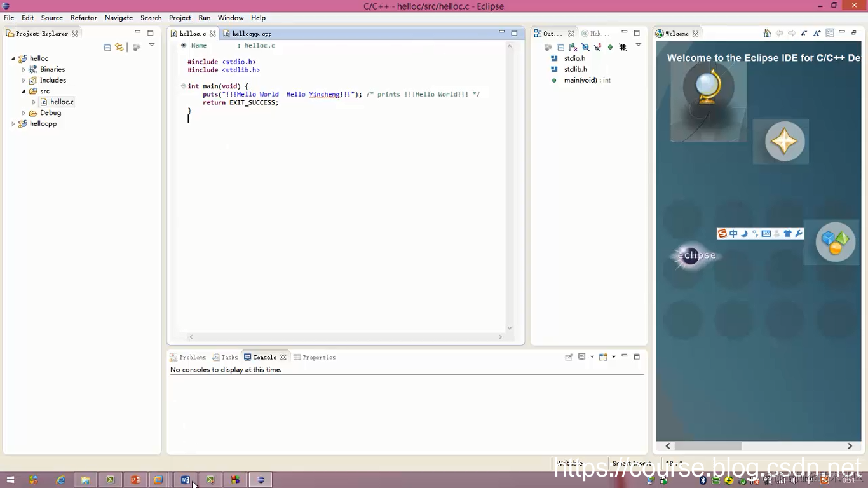868x488 pixels.
Task: Toggle Pin Console icon
Action: click(x=569, y=357)
